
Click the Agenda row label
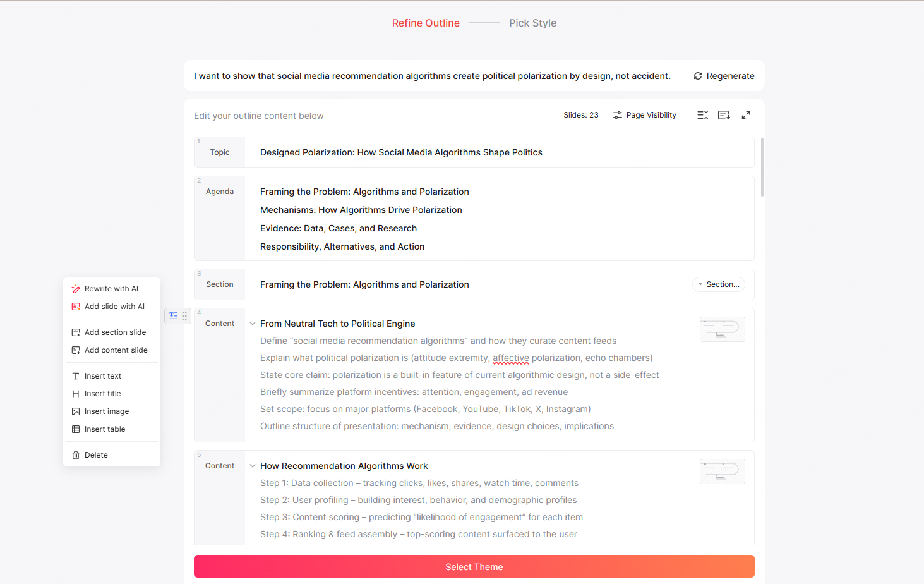click(x=220, y=192)
